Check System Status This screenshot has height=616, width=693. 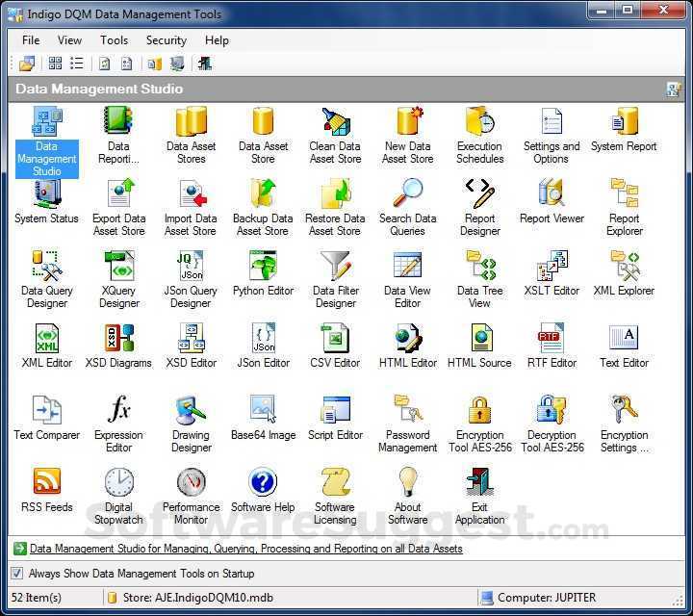point(46,201)
